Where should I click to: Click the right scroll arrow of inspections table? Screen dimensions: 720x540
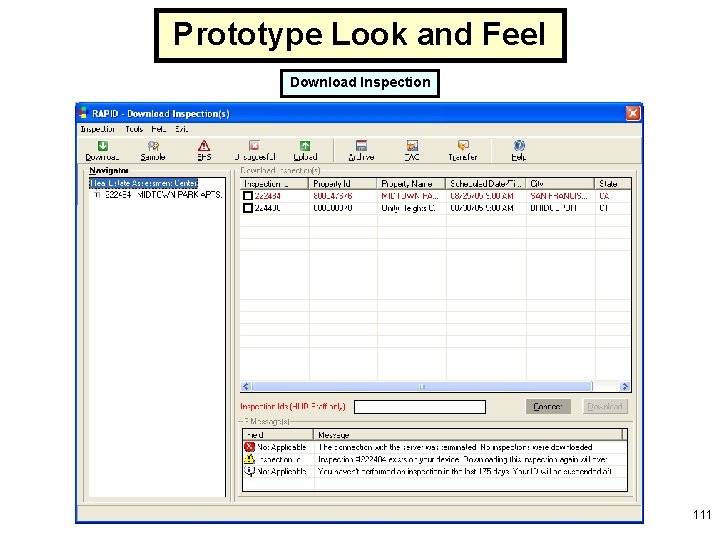(x=624, y=386)
